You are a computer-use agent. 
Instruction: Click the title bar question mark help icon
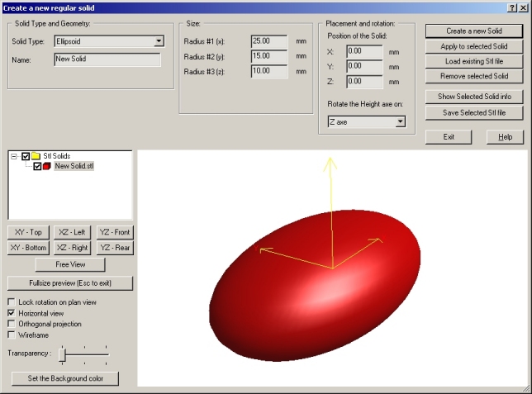click(513, 7)
